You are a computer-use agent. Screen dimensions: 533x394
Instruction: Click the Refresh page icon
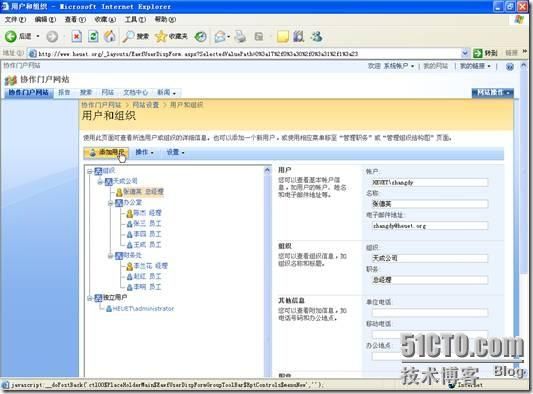coord(93,37)
